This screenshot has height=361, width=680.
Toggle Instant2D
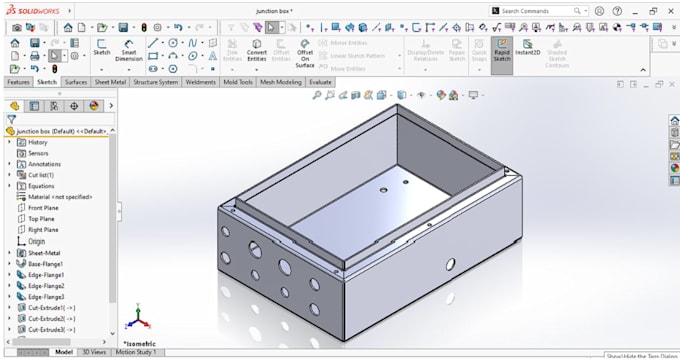527,47
